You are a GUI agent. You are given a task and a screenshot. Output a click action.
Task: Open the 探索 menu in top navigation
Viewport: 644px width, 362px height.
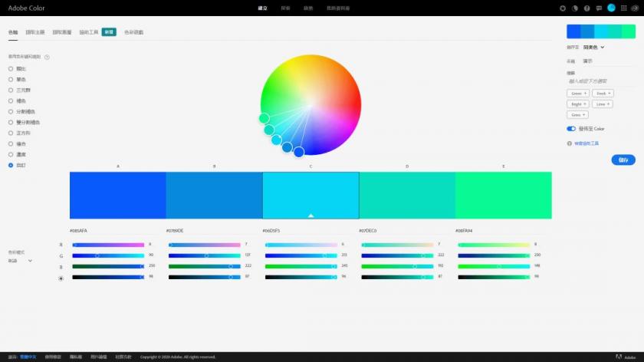(285, 8)
